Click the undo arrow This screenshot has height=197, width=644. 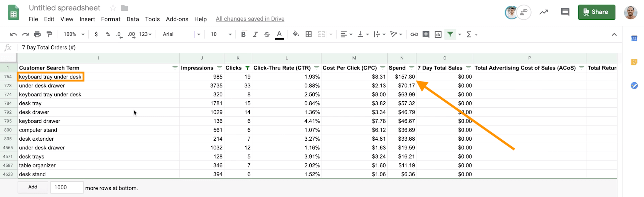[x=13, y=34]
